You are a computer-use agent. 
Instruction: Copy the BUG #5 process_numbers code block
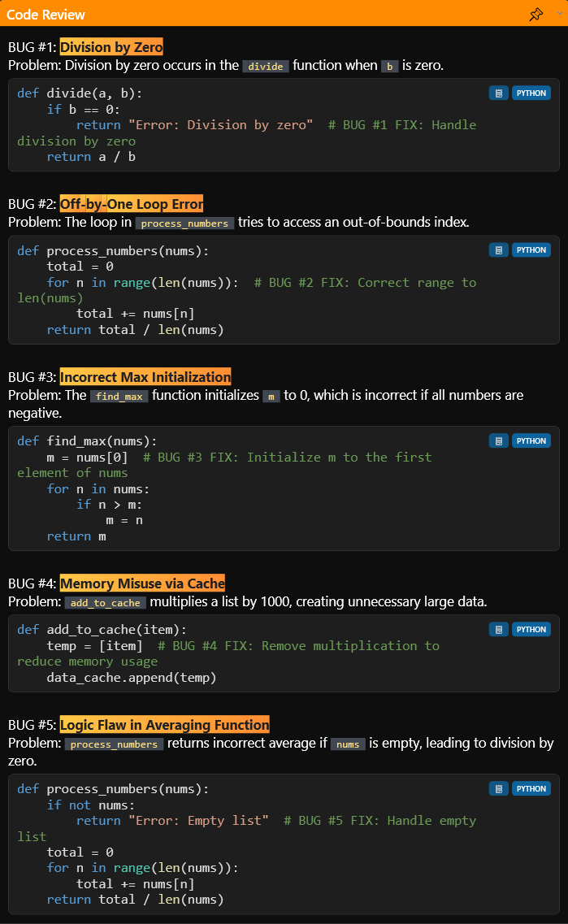pyautogui.click(x=498, y=788)
